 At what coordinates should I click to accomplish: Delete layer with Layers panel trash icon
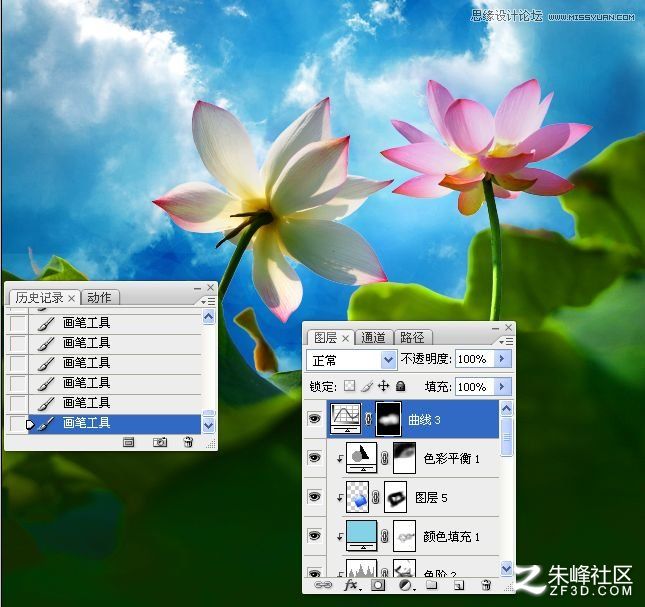[x=486, y=585]
